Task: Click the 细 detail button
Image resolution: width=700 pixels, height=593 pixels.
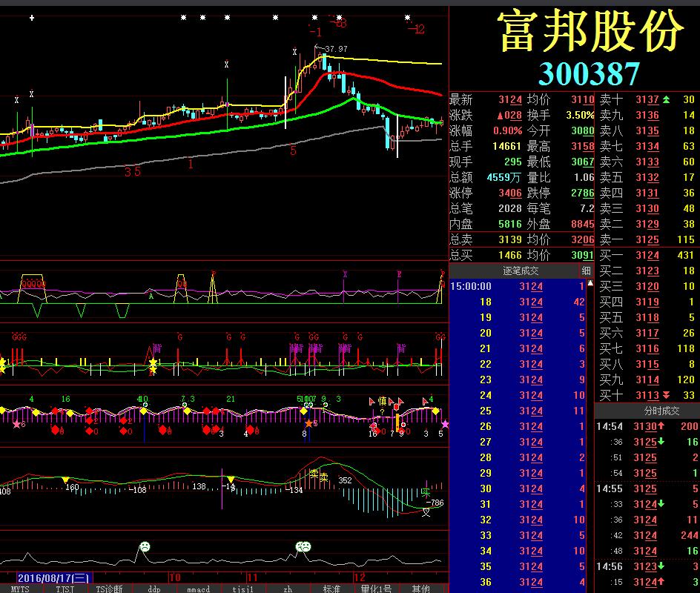Action: pos(586,271)
